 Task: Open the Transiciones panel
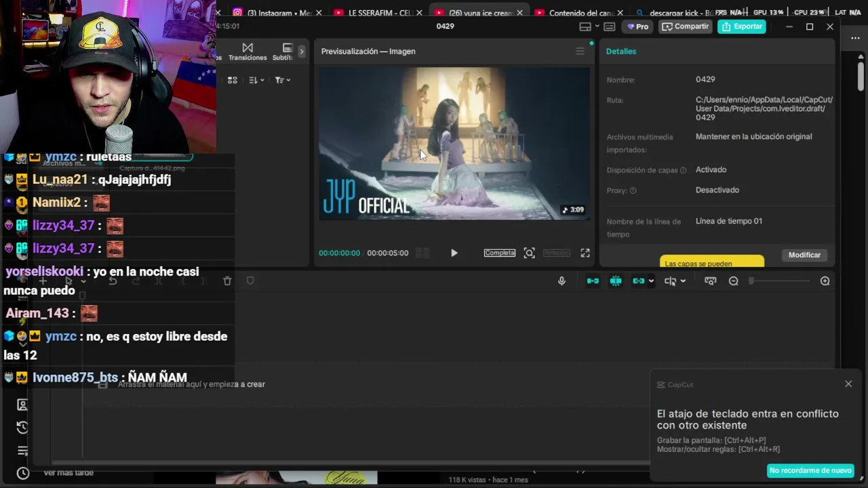pyautogui.click(x=248, y=52)
